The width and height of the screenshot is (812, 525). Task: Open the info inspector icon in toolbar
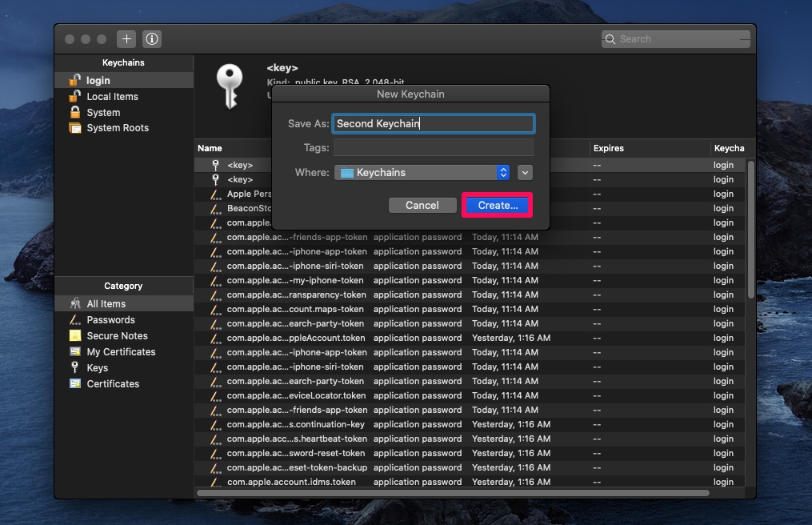click(x=152, y=38)
